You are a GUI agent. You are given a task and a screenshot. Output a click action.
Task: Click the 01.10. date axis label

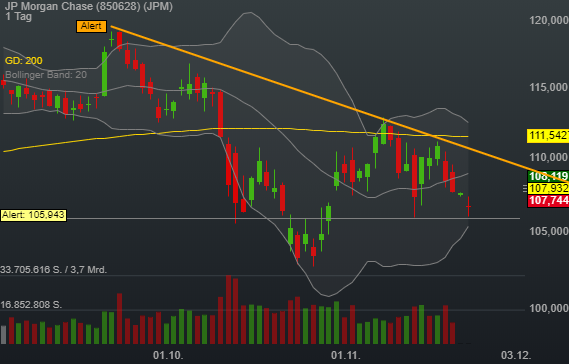click(168, 355)
